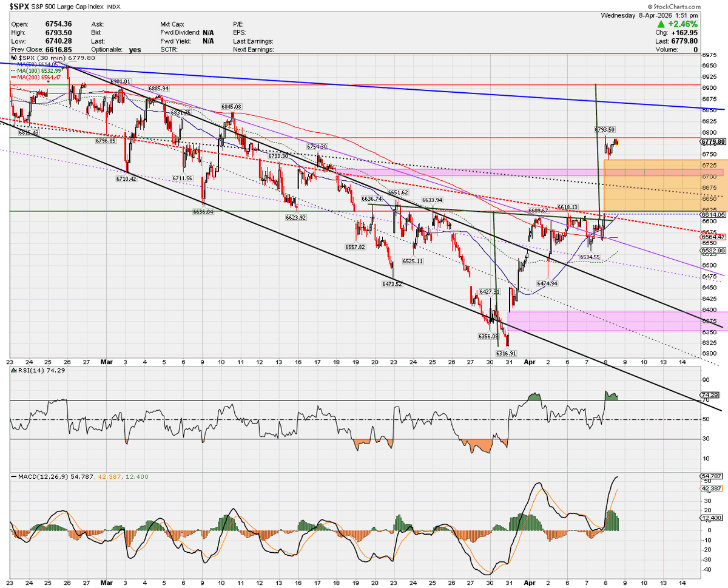
Task: Click the 6316.91 lowest price label
Action: pos(506,353)
